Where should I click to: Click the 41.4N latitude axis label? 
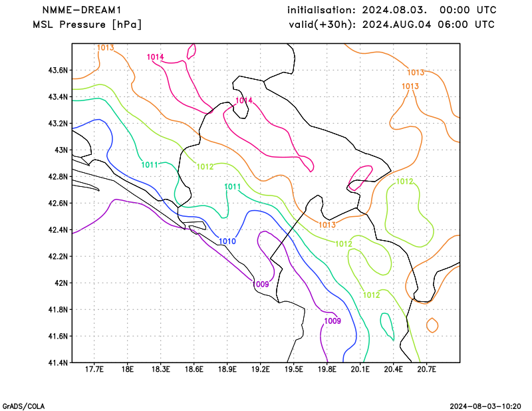point(58,362)
